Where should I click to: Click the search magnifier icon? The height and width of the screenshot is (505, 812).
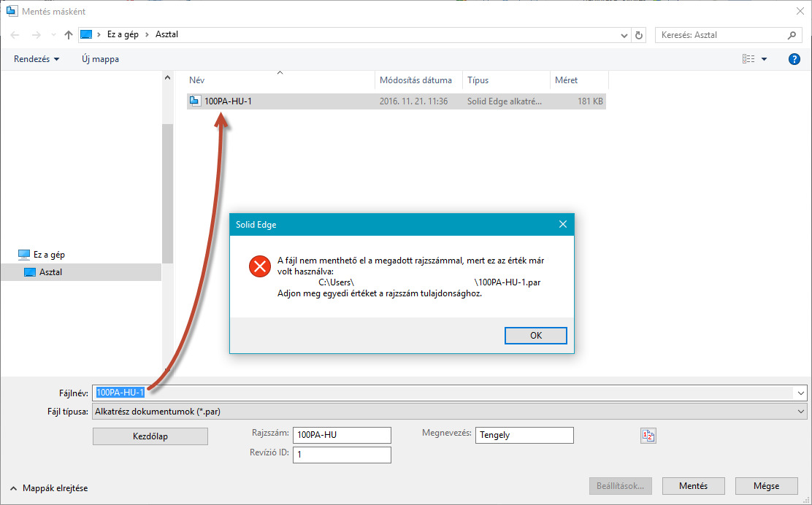click(x=792, y=35)
